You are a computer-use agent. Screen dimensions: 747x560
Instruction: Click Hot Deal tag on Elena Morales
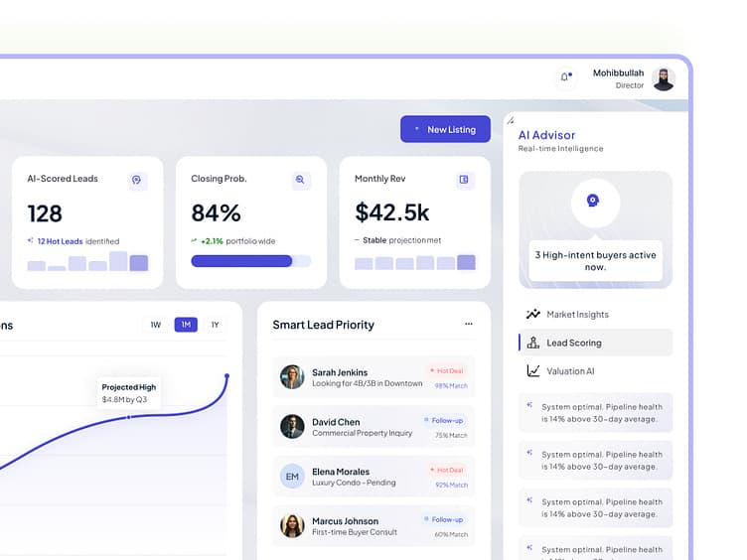(x=447, y=470)
